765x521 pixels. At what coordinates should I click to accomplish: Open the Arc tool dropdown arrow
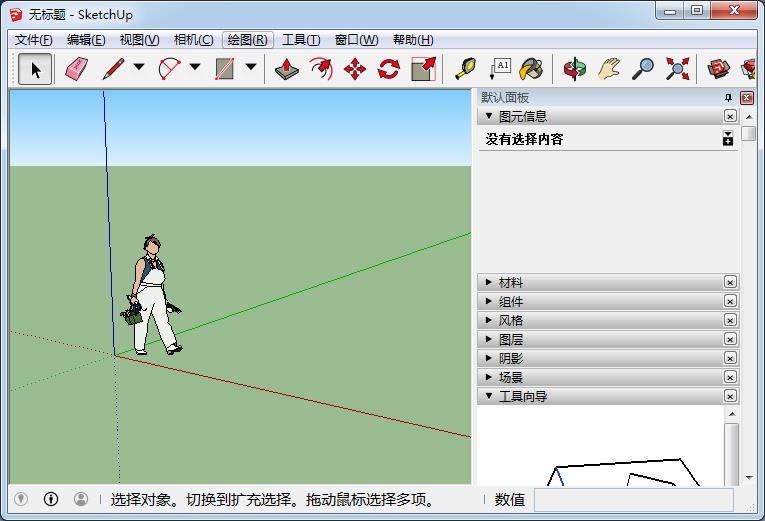pos(195,67)
